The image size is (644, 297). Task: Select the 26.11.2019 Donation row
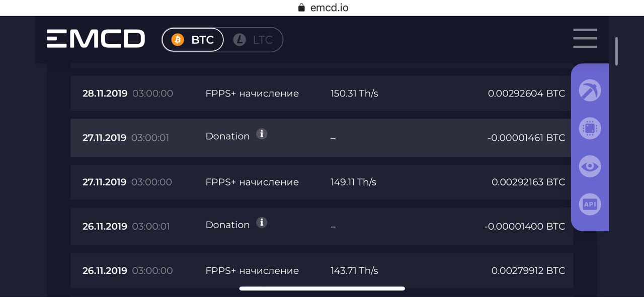click(322, 226)
